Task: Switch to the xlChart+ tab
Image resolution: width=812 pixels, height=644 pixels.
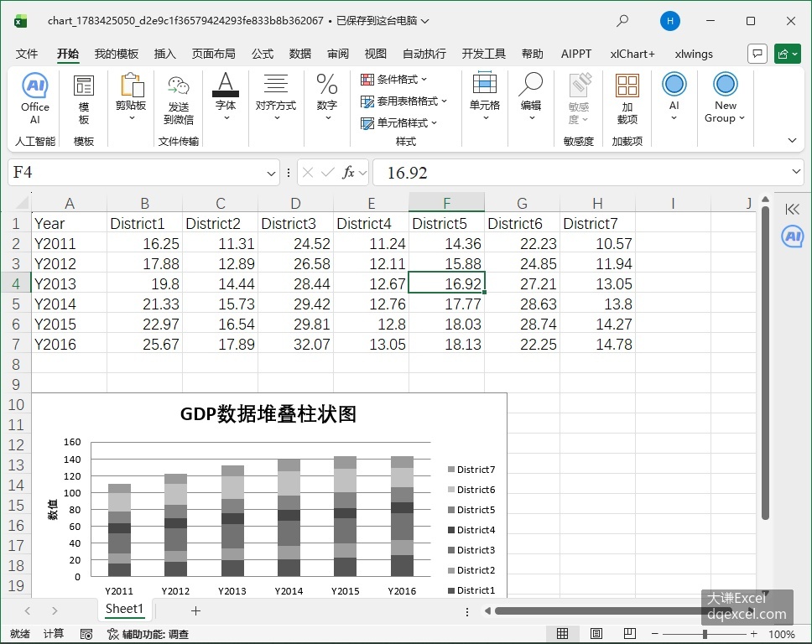Action: coord(632,54)
